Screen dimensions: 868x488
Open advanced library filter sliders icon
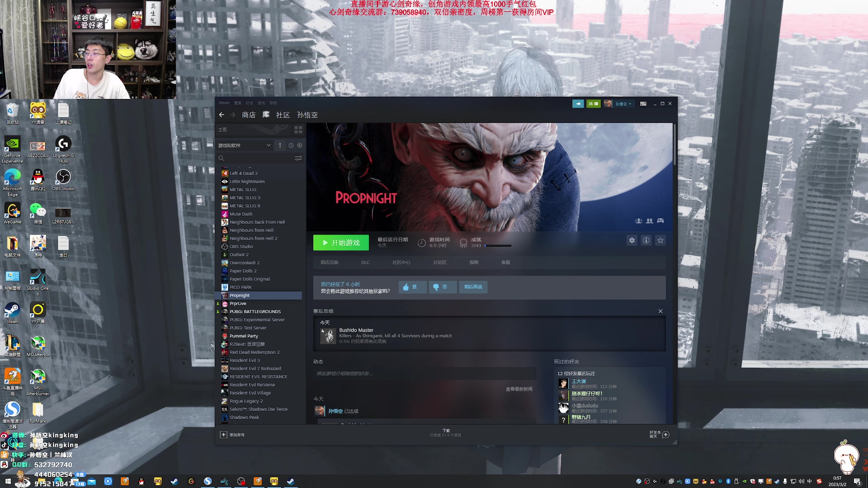(x=298, y=158)
